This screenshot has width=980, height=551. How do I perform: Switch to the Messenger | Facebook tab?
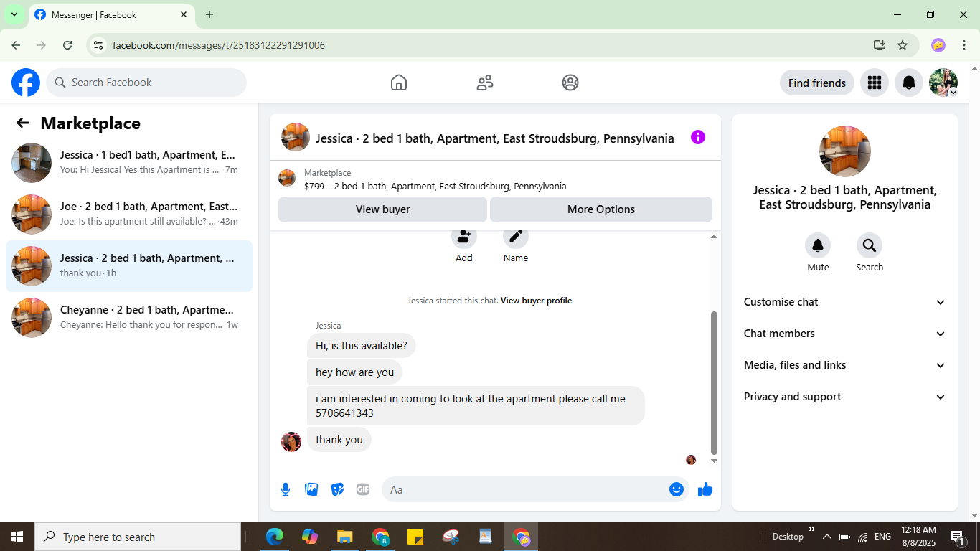tap(111, 14)
